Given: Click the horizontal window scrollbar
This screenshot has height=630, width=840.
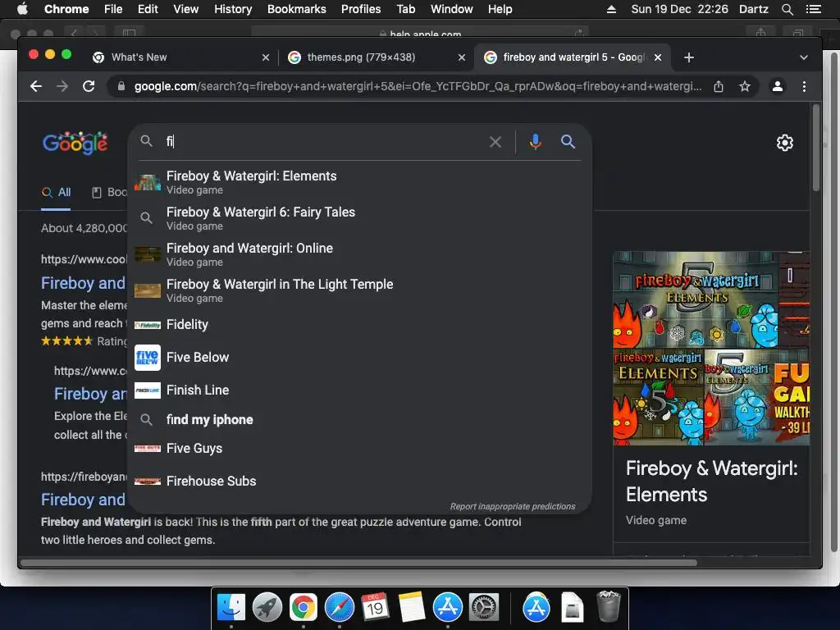Looking at the screenshot, I should click(359, 563).
